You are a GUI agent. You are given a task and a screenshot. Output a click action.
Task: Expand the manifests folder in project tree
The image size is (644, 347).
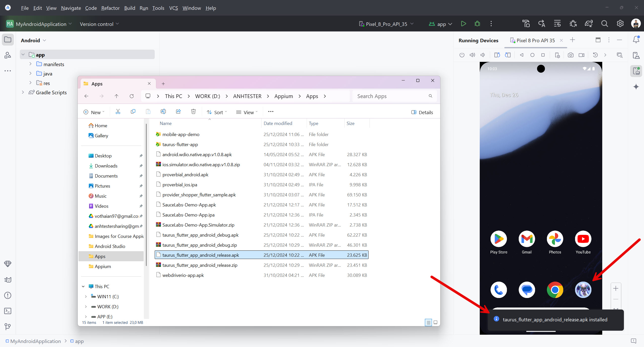[30, 64]
